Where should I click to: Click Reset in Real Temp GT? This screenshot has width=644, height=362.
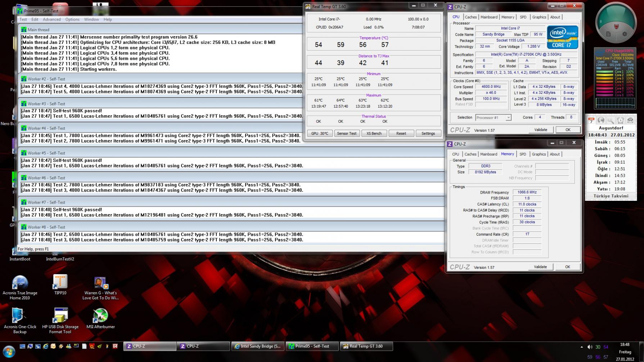pos(401,134)
